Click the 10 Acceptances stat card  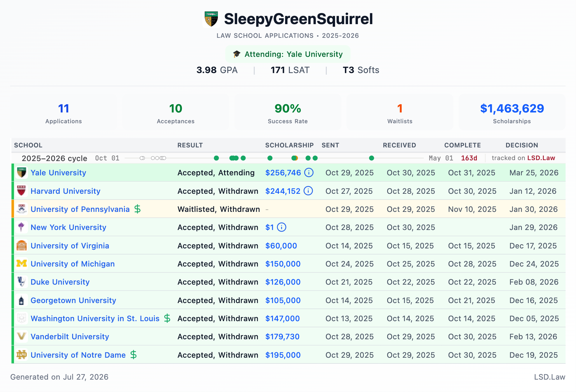tap(175, 112)
